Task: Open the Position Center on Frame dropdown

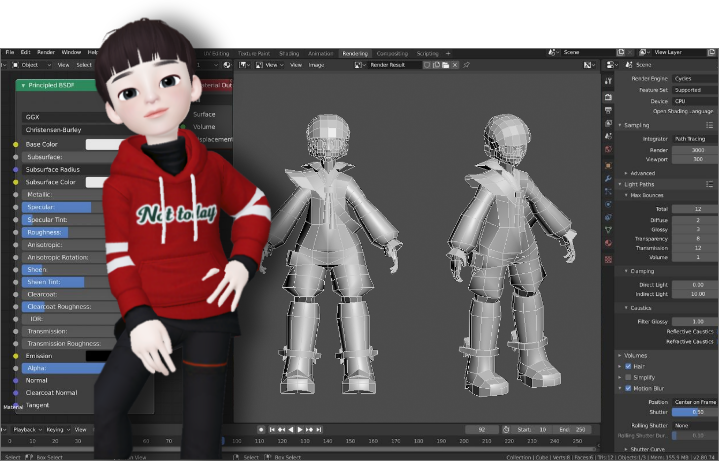Action: 695,402
